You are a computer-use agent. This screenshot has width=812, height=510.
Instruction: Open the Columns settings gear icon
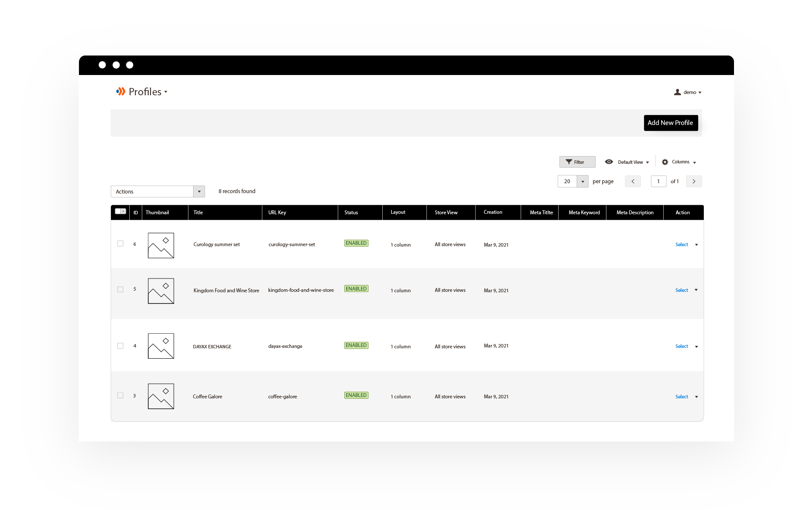pyautogui.click(x=665, y=162)
